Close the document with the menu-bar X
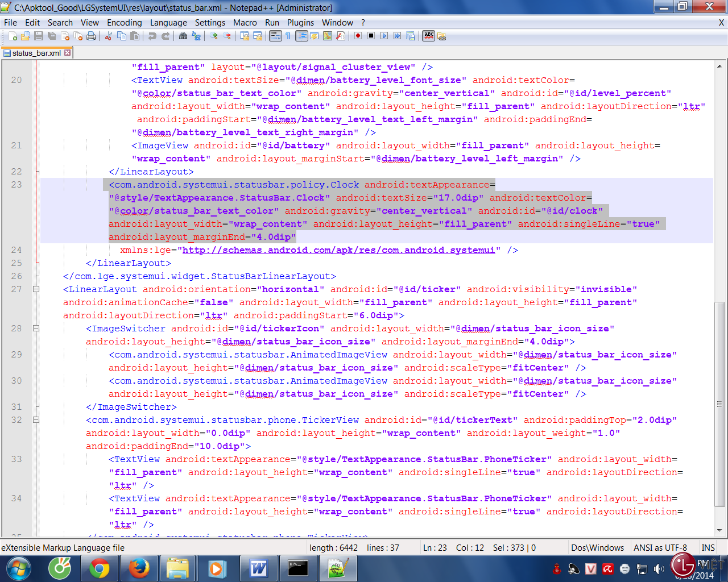 tap(721, 23)
